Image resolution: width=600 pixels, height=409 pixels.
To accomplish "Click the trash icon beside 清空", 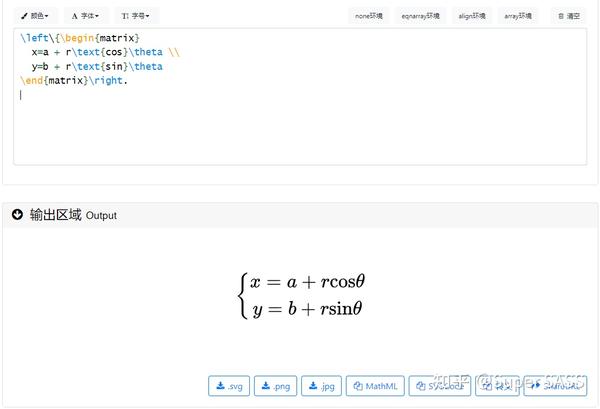I will click(x=559, y=16).
